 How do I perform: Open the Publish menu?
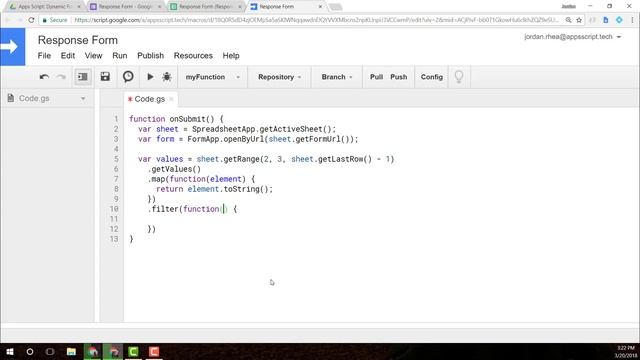(x=151, y=56)
